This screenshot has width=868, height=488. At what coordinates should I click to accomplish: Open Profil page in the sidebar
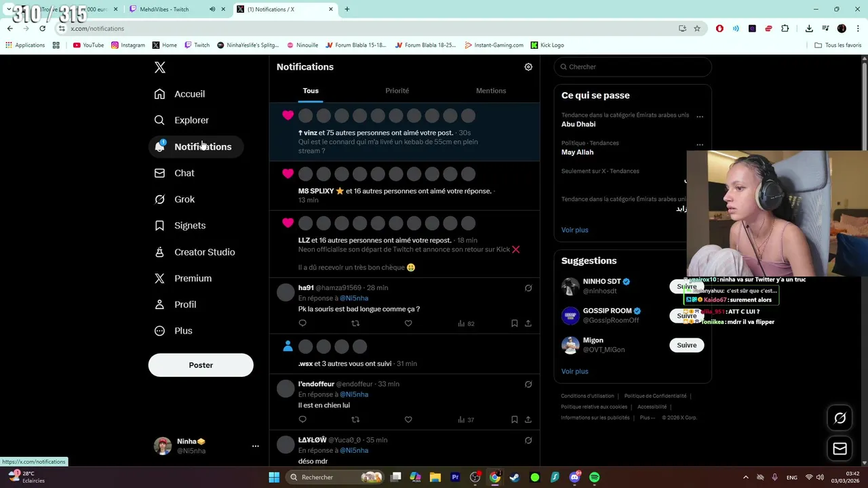(x=176, y=305)
